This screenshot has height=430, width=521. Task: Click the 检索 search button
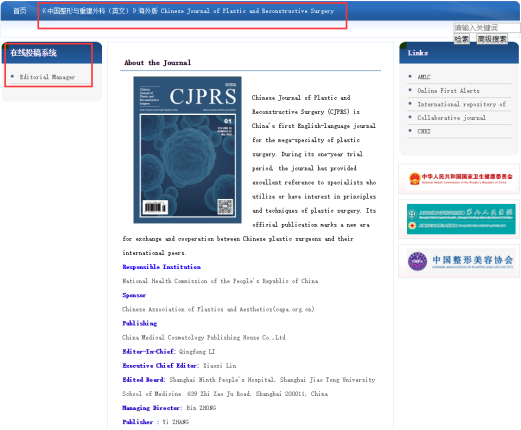click(462, 39)
